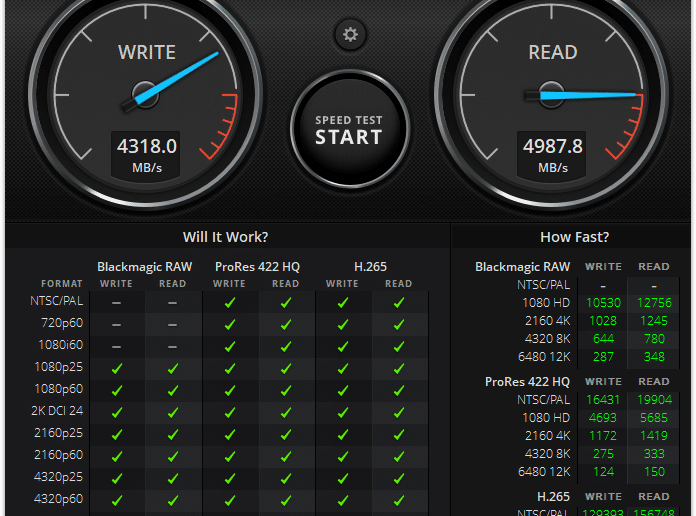Click the 333 ProRes read value
Image resolution: width=696 pixels, height=516 pixels.
pos(654,454)
